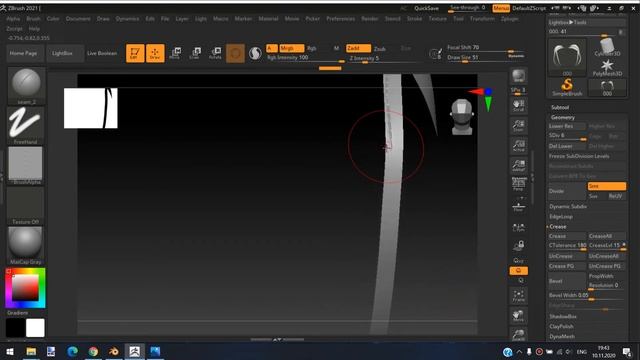Open the MatCap Gray material selector

26,246
